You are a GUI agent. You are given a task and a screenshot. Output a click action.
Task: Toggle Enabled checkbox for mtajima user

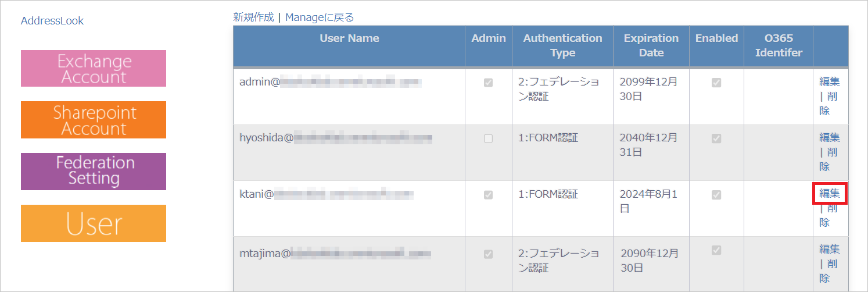click(x=716, y=250)
